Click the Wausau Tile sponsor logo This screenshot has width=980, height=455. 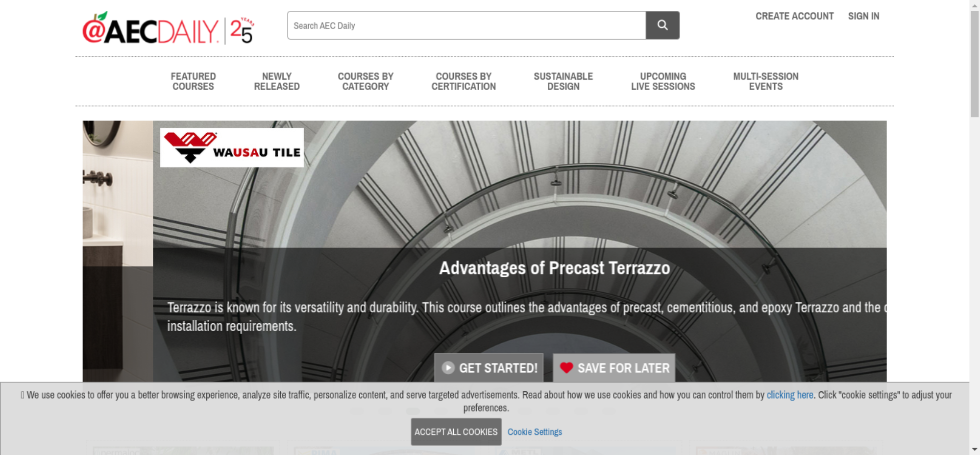(232, 147)
